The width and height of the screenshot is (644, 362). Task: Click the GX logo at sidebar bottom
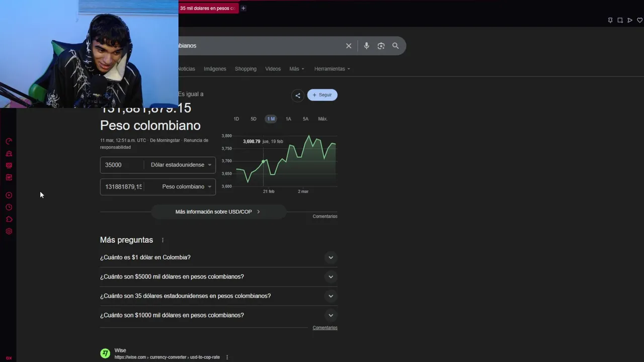point(9,358)
